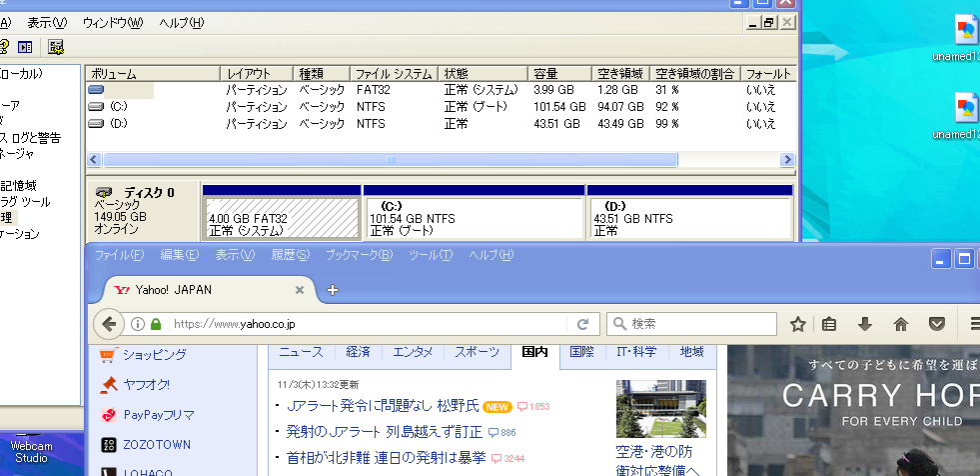
Task: Click the address bar showing yahoo.co.jp
Action: (x=369, y=324)
